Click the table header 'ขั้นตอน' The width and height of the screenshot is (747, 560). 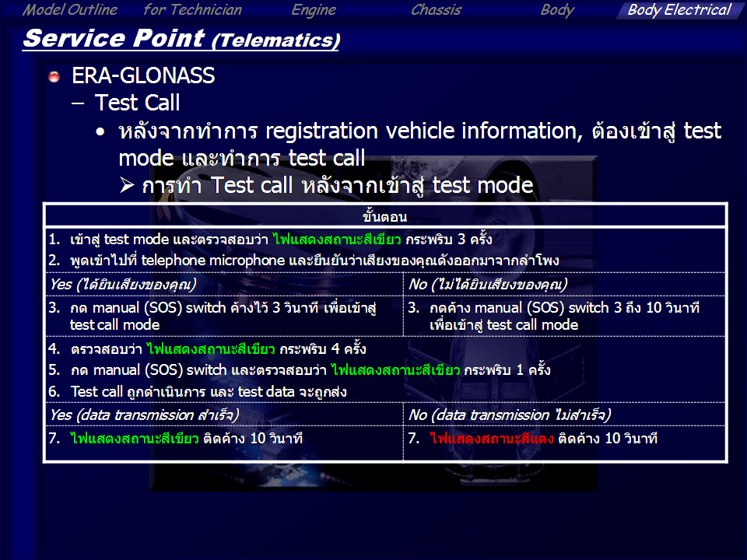(385, 217)
